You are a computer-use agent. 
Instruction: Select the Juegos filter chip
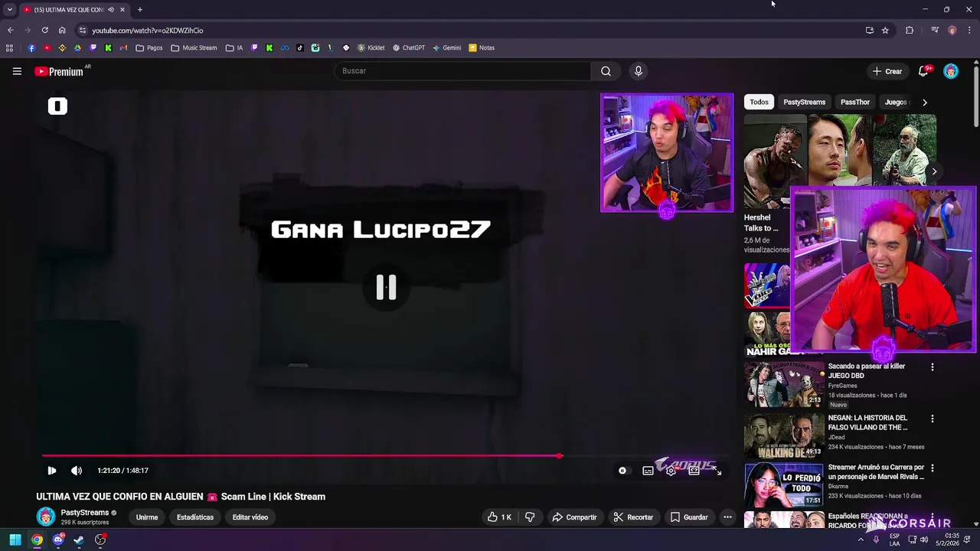tap(896, 102)
